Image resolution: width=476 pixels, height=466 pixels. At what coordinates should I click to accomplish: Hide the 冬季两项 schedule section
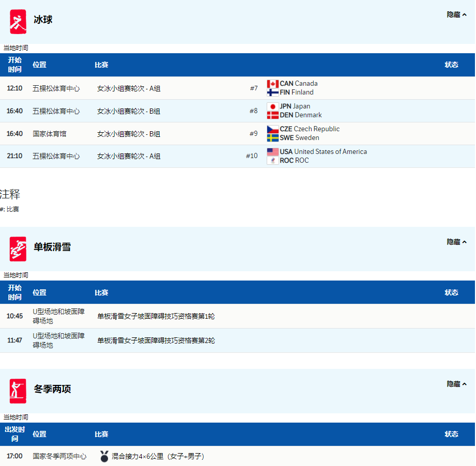point(456,384)
